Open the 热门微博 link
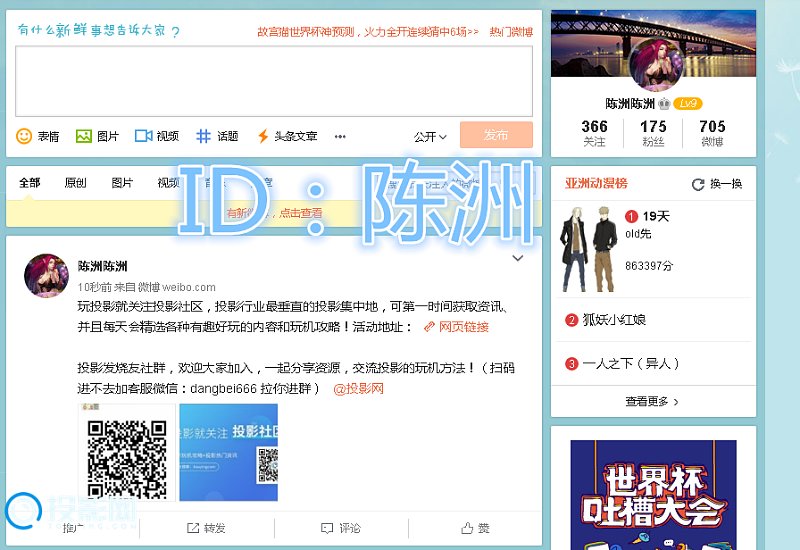Screen dimensions: 800x550 click(x=511, y=32)
